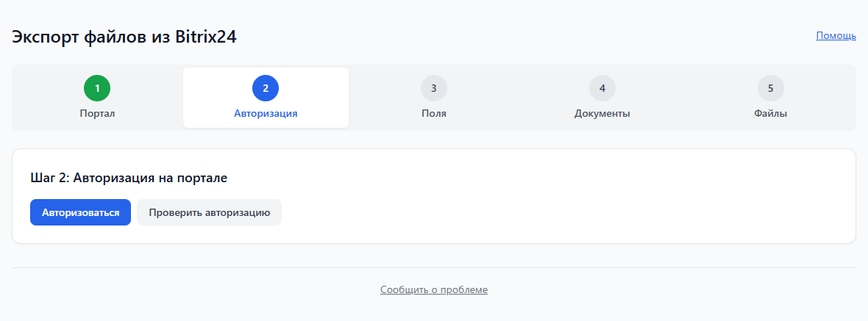
Task: Click the Экспорт файлов из Bitrix24 heading
Action: 124,37
